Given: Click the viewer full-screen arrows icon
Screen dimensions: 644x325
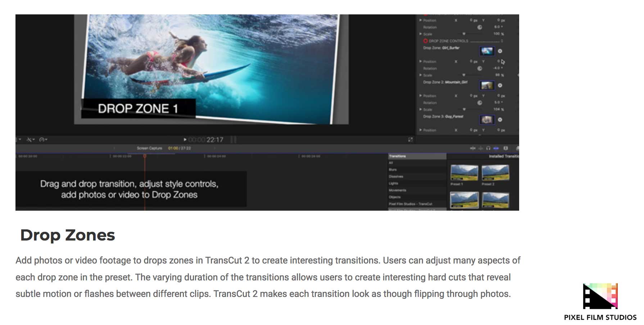Looking at the screenshot, I should 410,139.
